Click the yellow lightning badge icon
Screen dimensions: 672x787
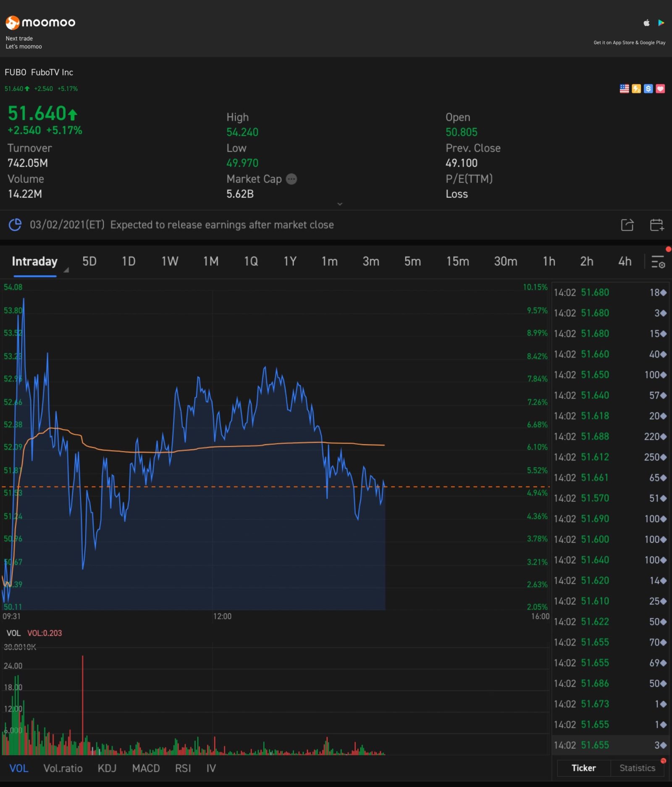636,89
